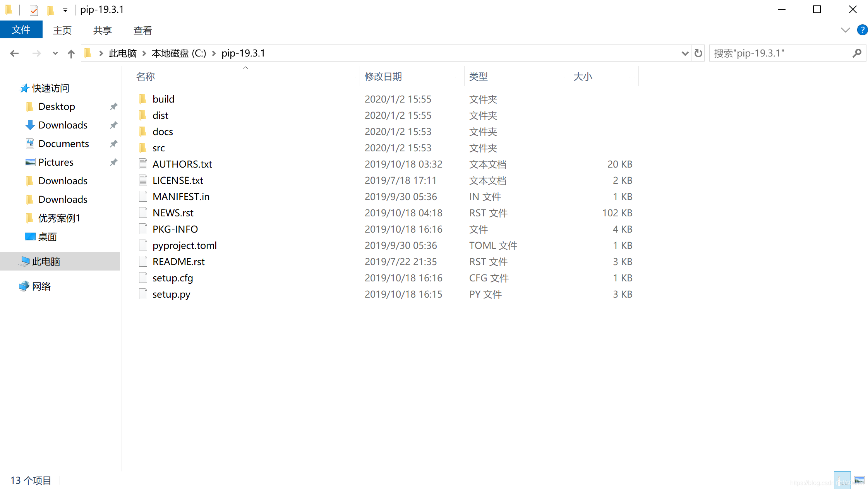
Task: Click the Properties quick access toolbar icon
Action: (x=34, y=10)
